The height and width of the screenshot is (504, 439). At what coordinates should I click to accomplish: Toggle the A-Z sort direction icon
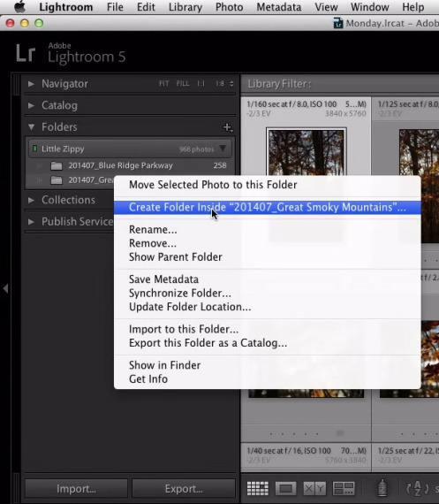pyautogui.click(x=417, y=489)
